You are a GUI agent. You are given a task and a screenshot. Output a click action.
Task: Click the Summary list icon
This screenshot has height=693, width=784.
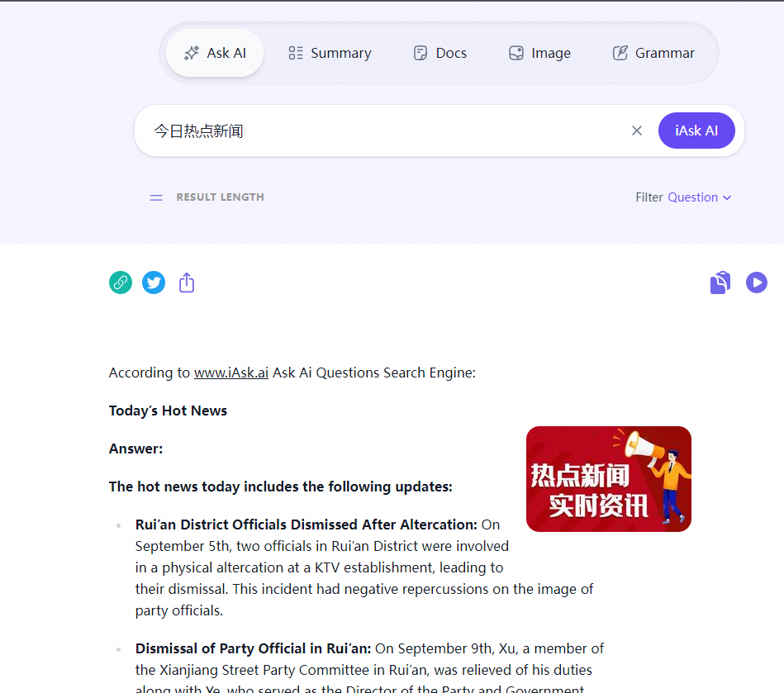pyautogui.click(x=295, y=52)
